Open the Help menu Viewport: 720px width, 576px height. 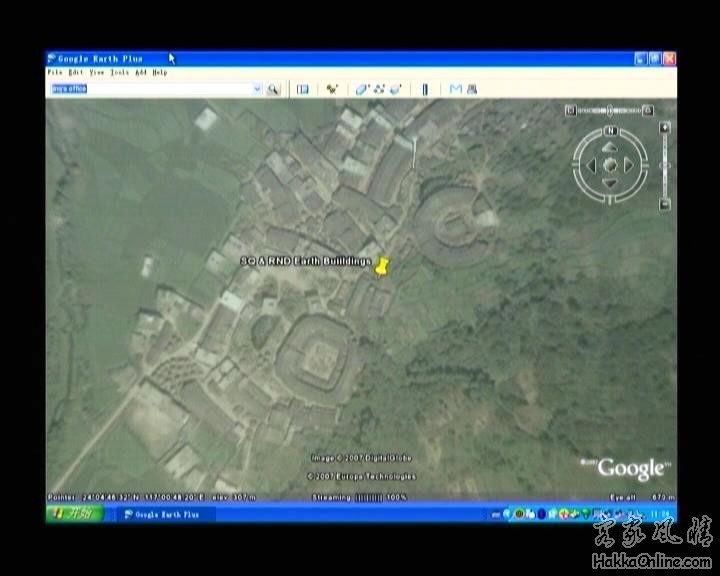click(160, 73)
